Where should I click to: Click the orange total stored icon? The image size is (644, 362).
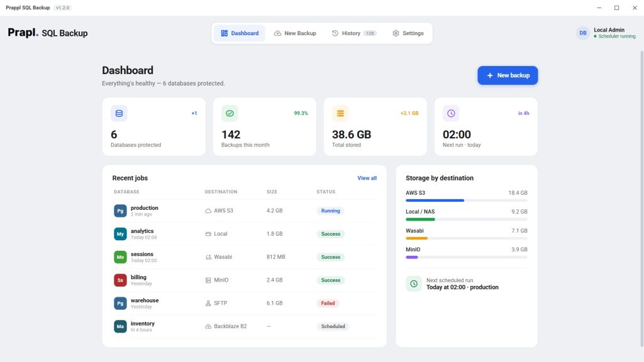pos(340,113)
